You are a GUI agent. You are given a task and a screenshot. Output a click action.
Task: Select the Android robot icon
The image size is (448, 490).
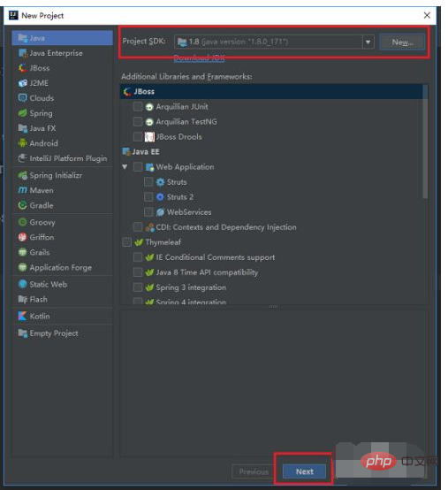[22, 143]
